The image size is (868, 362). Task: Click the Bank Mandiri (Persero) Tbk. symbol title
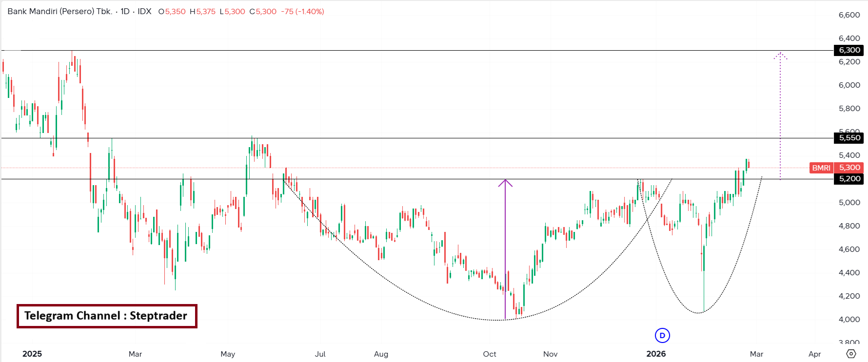click(60, 11)
